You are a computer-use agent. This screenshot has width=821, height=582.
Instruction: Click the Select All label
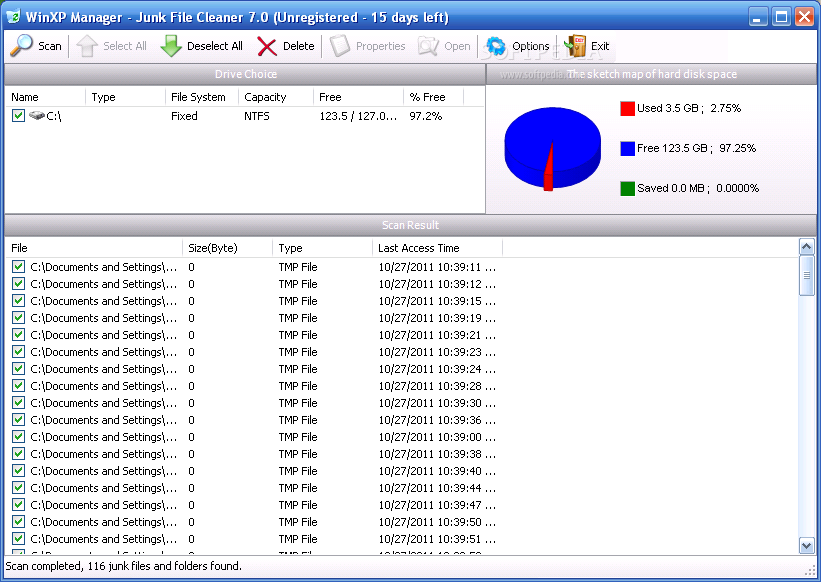(125, 46)
